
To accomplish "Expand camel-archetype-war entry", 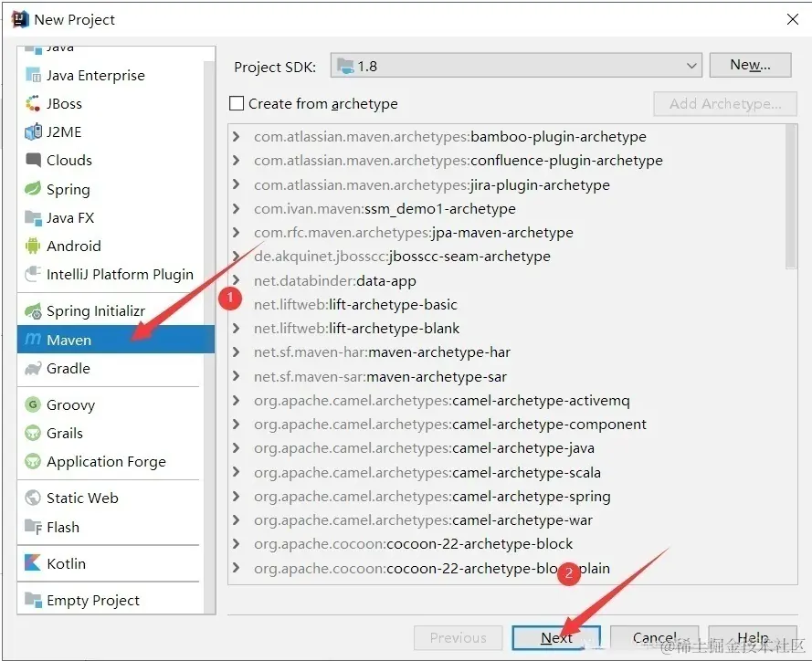I will pyautogui.click(x=237, y=519).
